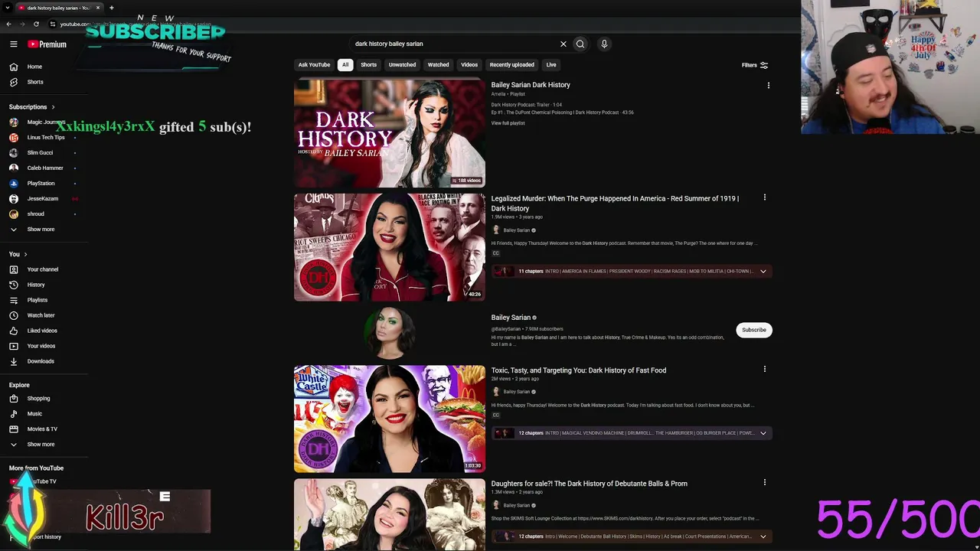Open a new browser tab with the plus icon
The height and width of the screenshot is (551, 980).
click(x=111, y=8)
